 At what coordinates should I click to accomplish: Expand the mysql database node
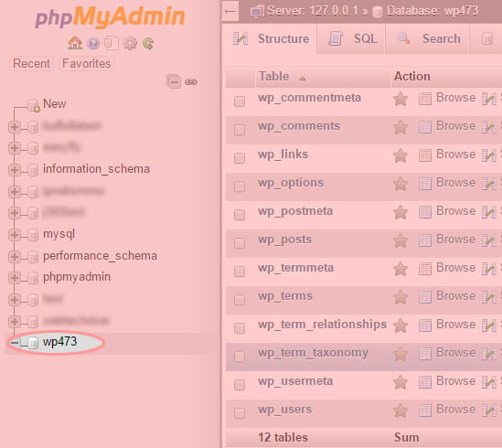(14, 235)
